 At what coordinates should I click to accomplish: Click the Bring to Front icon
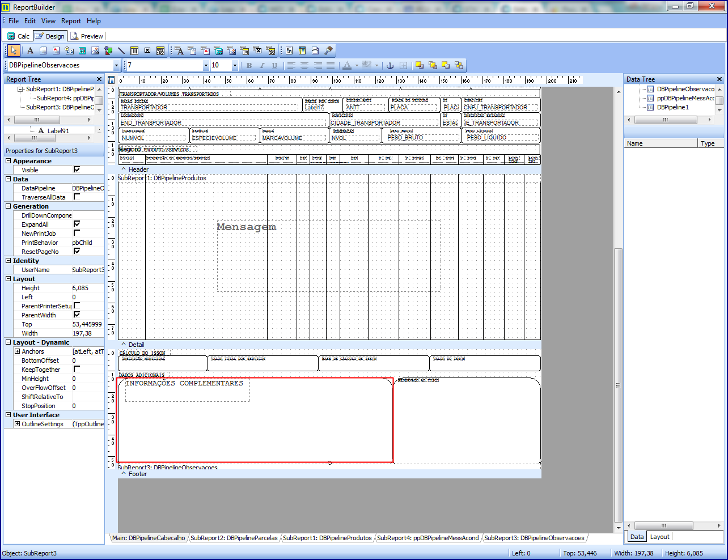420,65
